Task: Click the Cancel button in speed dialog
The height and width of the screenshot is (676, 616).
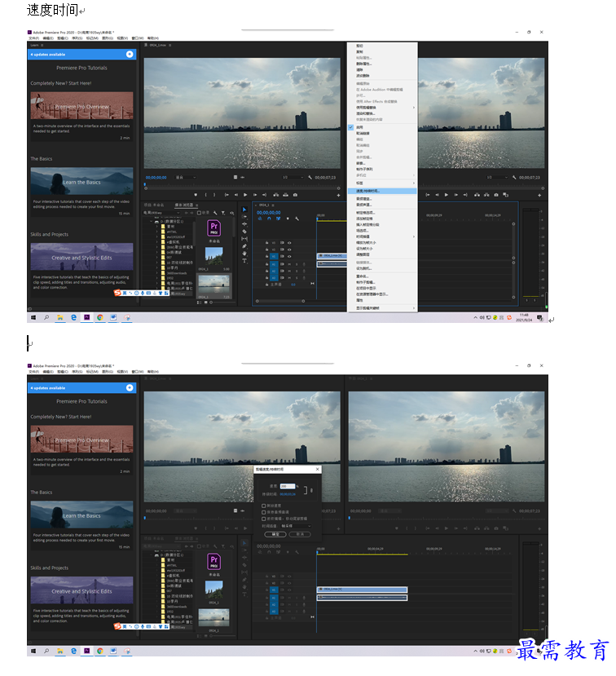Action: point(300,534)
